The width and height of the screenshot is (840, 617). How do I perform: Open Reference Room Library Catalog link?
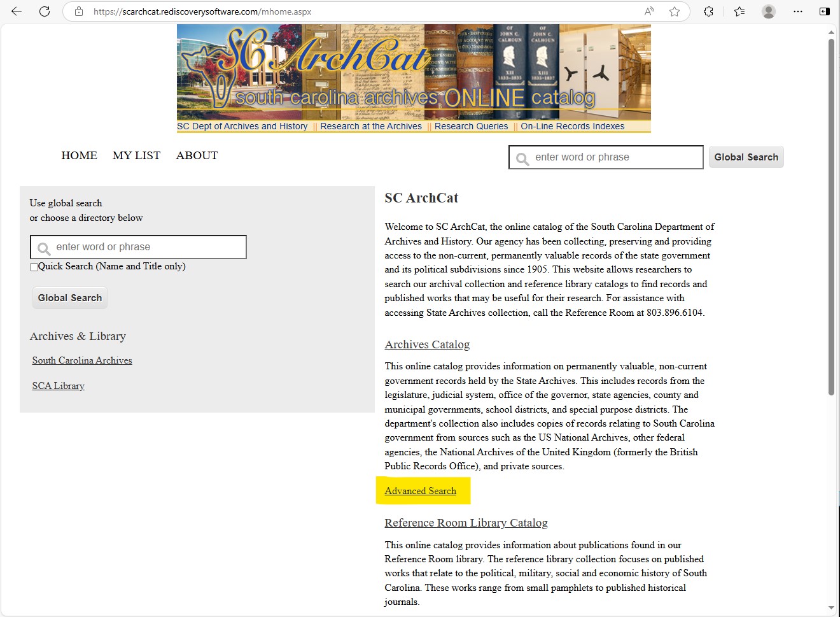pyautogui.click(x=466, y=523)
